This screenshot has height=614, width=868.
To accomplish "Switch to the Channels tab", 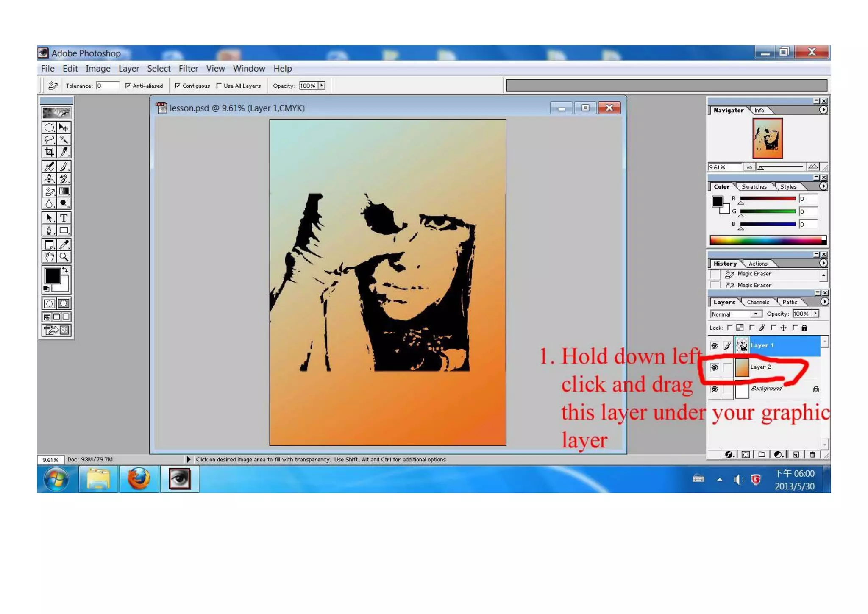I will pyautogui.click(x=758, y=302).
